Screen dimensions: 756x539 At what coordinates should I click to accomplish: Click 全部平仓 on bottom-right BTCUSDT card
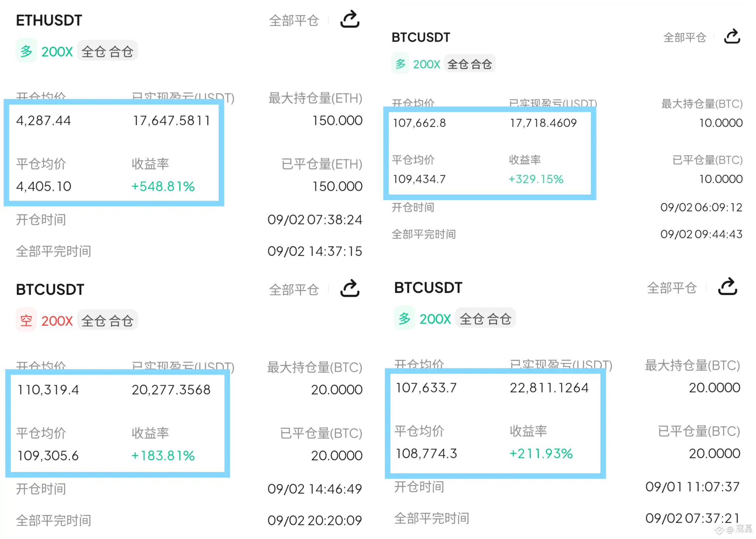pos(672,288)
